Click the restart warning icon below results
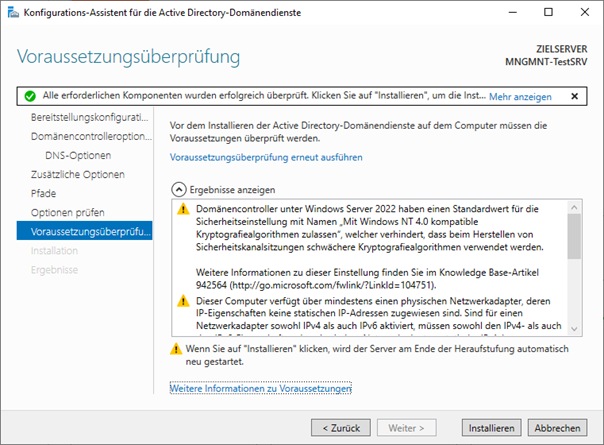The width and height of the screenshot is (604, 445). pyautogui.click(x=176, y=349)
